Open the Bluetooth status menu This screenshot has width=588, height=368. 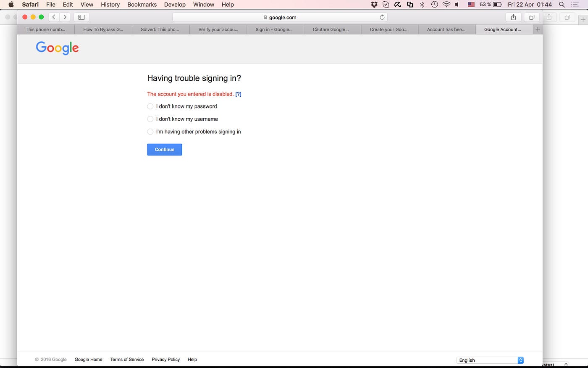tap(422, 5)
